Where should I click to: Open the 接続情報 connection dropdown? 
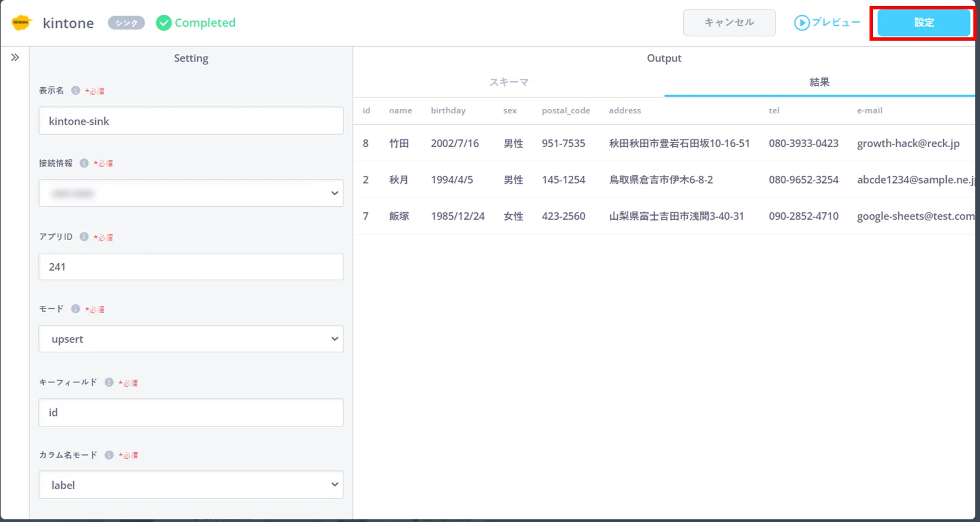191,193
